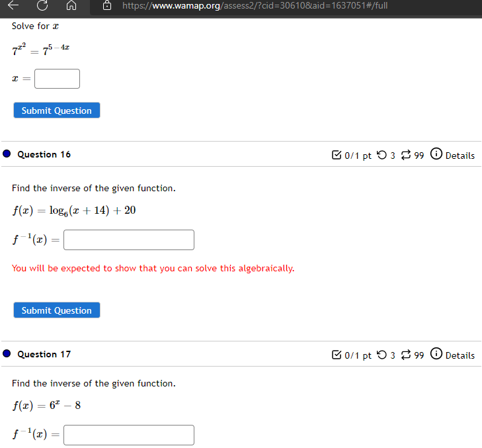Image resolution: width=482 pixels, height=448 pixels.
Task: Open Question 17 heading
Action: click(44, 354)
